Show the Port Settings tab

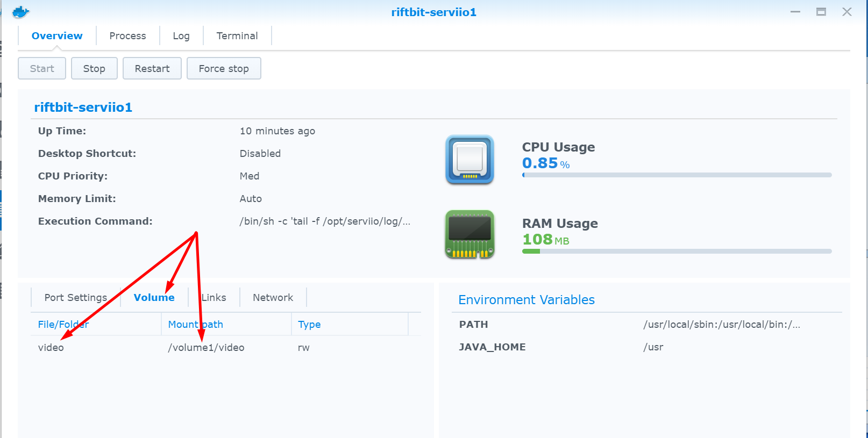click(x=75, y=298)
